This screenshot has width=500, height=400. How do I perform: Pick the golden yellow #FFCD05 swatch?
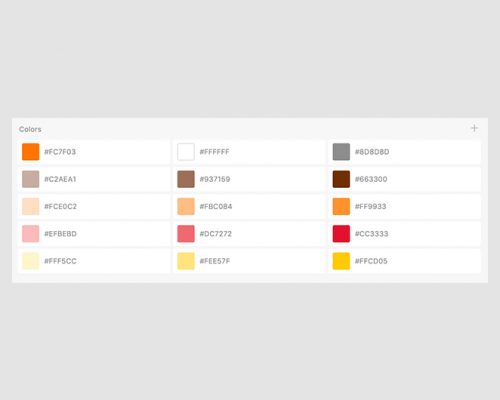[341, 261]
